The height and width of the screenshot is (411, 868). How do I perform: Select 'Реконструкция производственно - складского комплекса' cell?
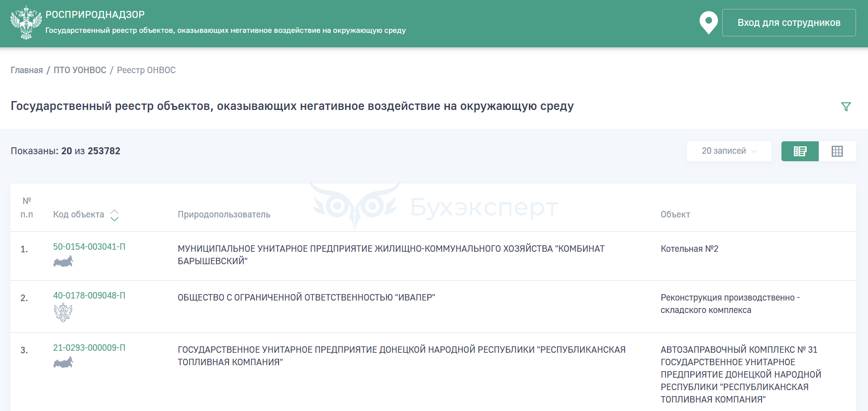point(730,304)
